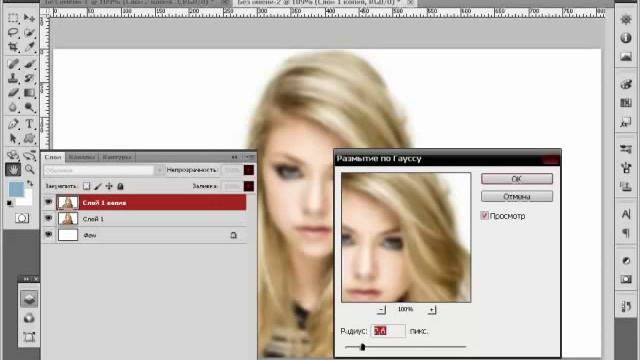
Task: Select the Hand tool
Action: 13,169
